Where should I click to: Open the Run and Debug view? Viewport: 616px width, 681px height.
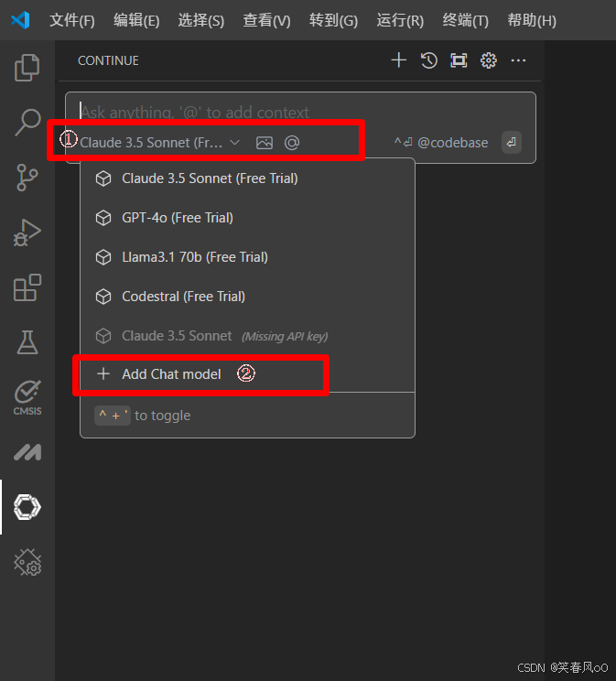[x=27, y=232]
